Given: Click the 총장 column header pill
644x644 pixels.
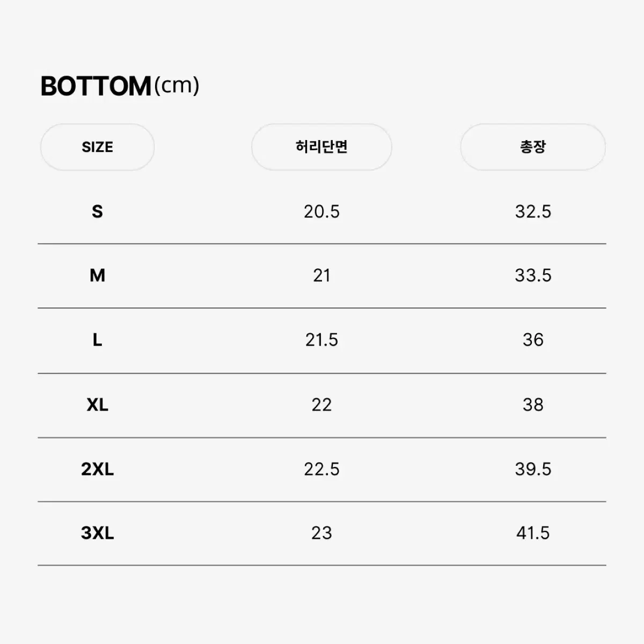Looking at the screenshot, I should (x=533, y=147).
